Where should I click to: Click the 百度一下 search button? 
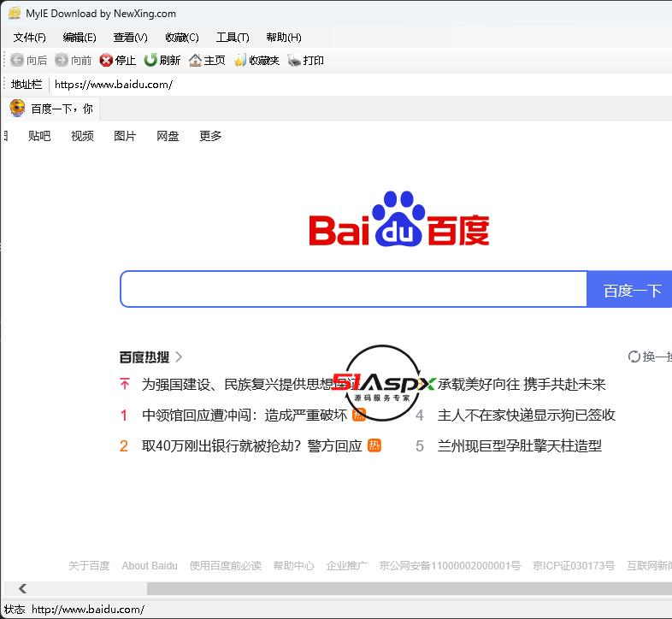click(x=629, y=289)
